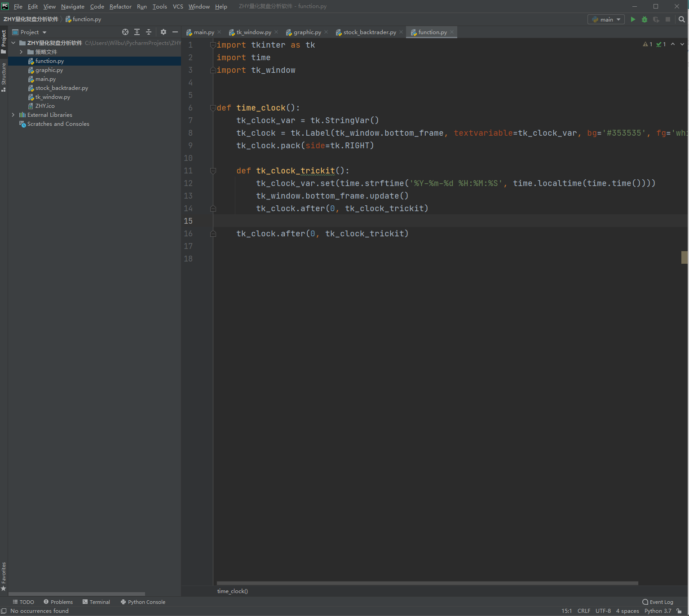This screenshot has height=616, width=689.
Task: Open the Refactor menu
Action: 120,6
